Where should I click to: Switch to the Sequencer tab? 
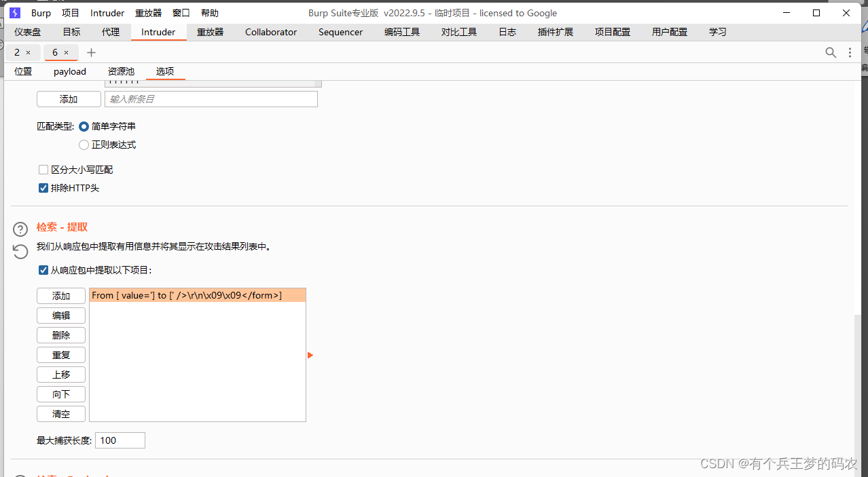point(340,32)
